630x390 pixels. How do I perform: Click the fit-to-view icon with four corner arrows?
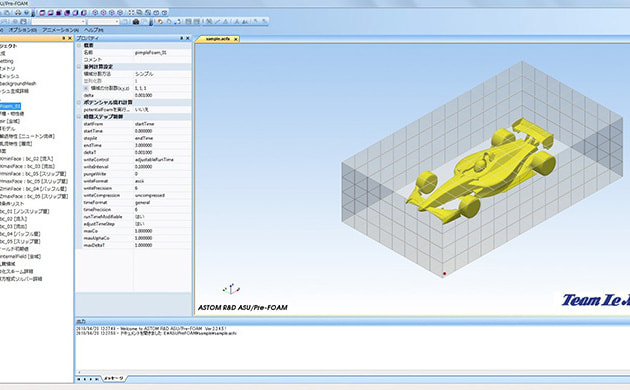(x=131, y=13)
